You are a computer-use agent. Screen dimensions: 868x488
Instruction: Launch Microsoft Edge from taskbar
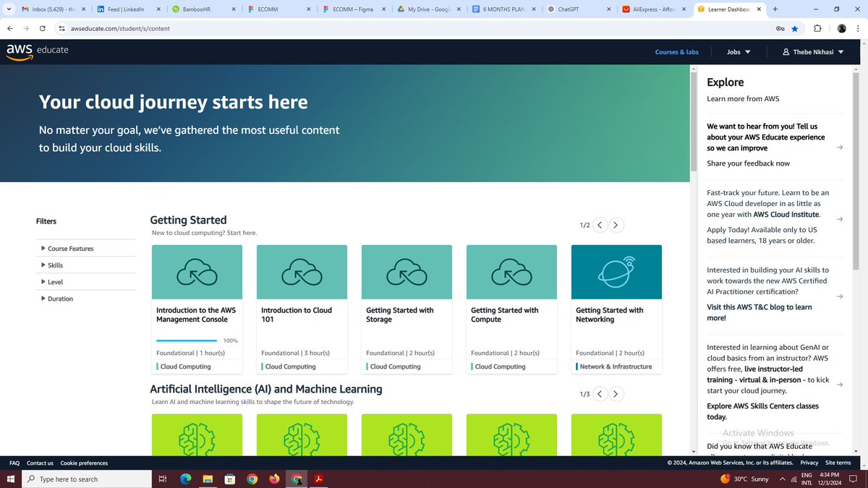[184, 479]
